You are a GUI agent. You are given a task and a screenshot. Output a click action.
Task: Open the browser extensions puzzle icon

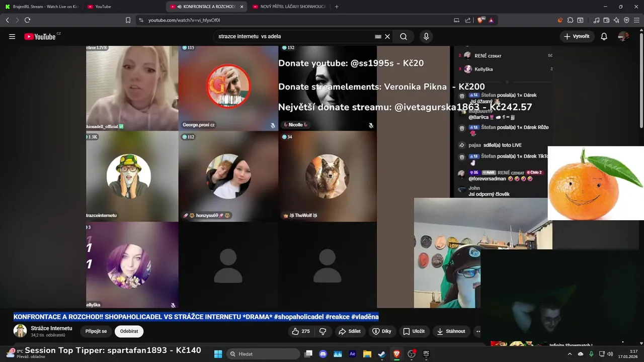point(570,20)
